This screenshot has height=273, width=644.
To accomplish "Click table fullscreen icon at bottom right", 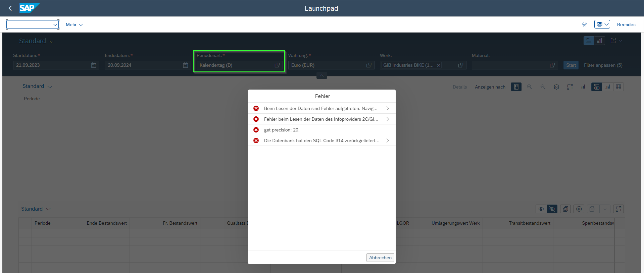I will point(618,209).
